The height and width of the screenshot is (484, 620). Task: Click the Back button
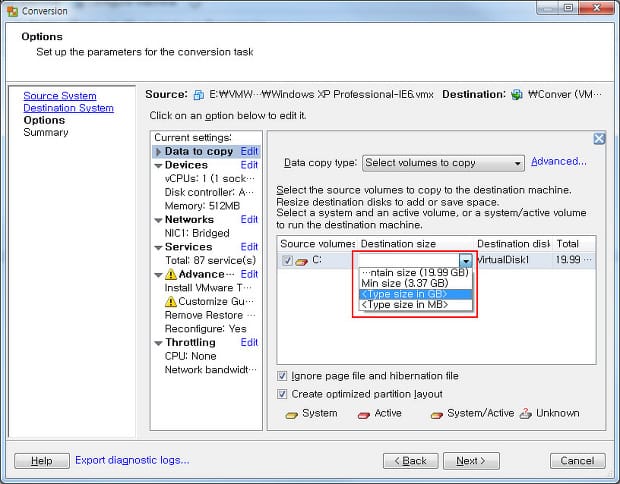(410, 461)
